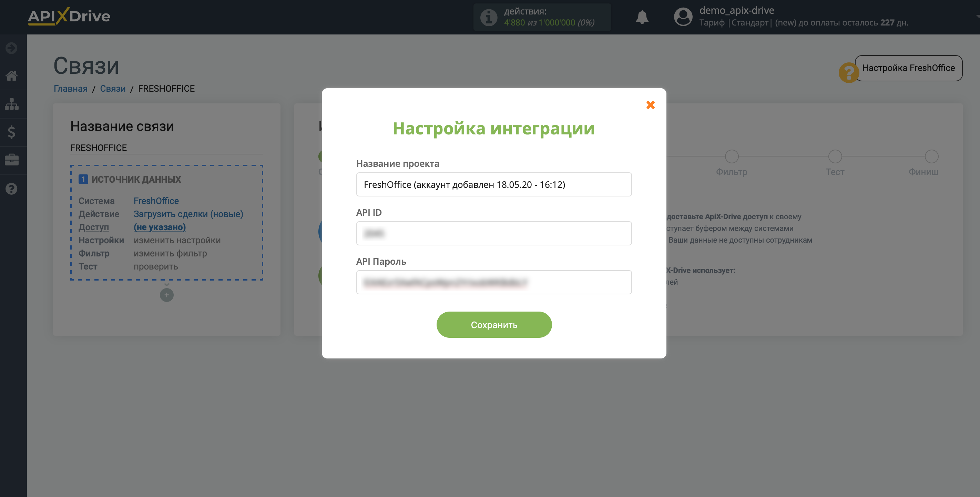The image size is (980, 497).
Task: Click the (не указано) access link
Action: click(160, 227)
